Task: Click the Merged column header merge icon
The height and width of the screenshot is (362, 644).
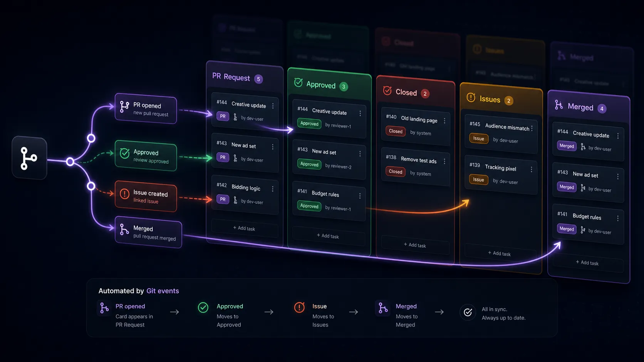Action: (559, 105)
